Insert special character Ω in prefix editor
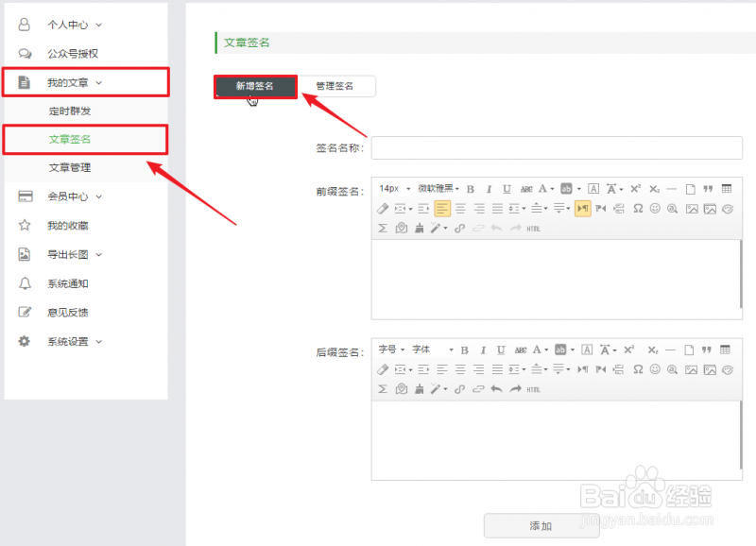 coord(637,209)
